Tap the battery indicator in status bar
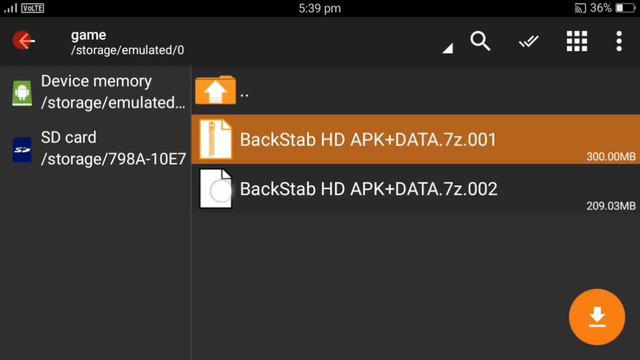Screen dimensions: 640x360 625,8
